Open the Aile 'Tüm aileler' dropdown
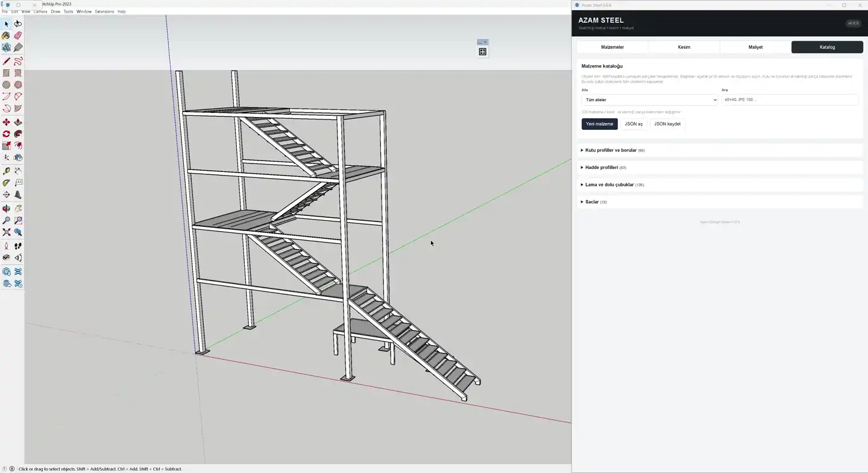Image resolution: width=868 pixels, height=473 pixels. coord(650,100)
